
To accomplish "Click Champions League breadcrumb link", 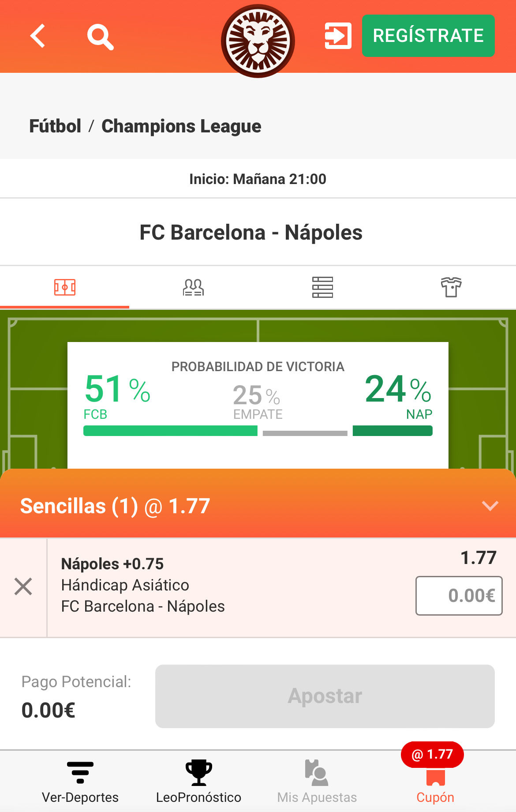I will (181, 127).
